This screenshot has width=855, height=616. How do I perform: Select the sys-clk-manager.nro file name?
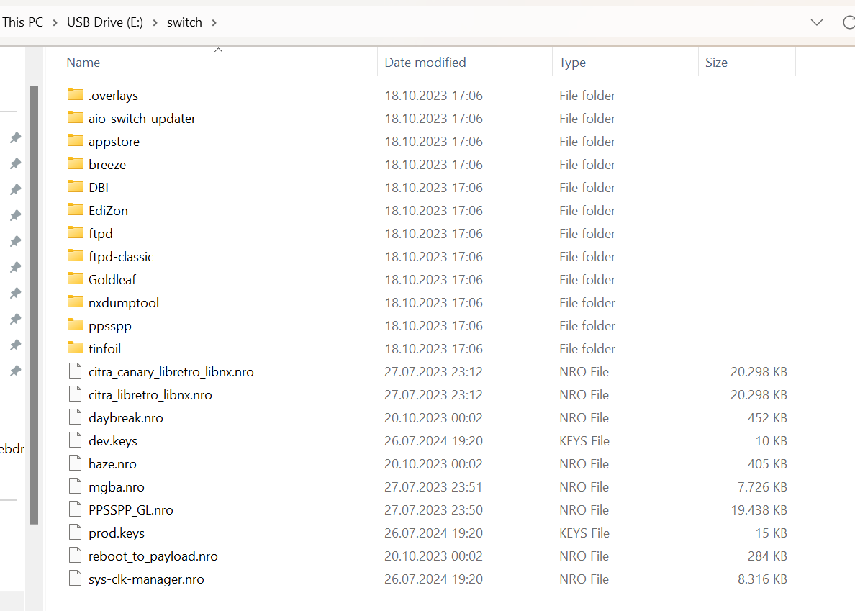pos(147,579)
